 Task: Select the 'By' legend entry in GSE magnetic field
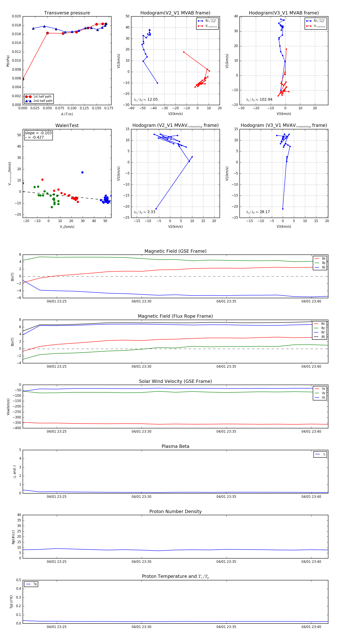click(320, 263)
